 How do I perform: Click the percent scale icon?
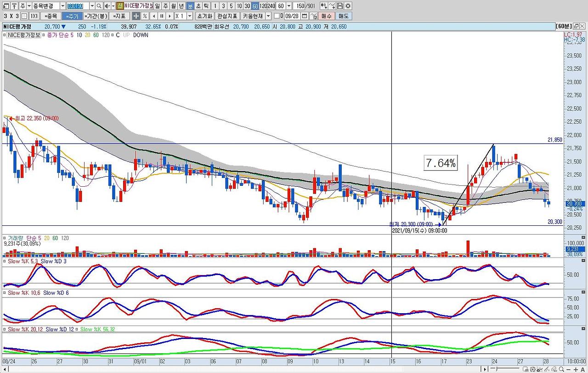[145, 16]
